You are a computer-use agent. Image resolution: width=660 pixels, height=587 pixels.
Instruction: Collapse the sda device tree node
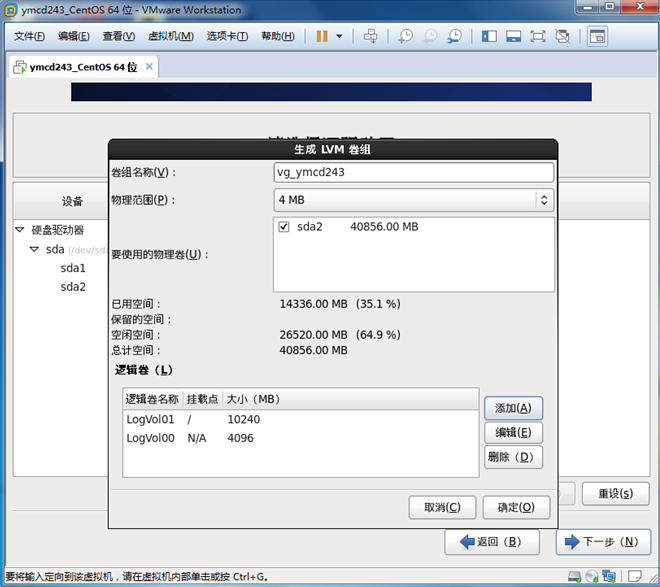pyautogui.click(x=34, y=249)
